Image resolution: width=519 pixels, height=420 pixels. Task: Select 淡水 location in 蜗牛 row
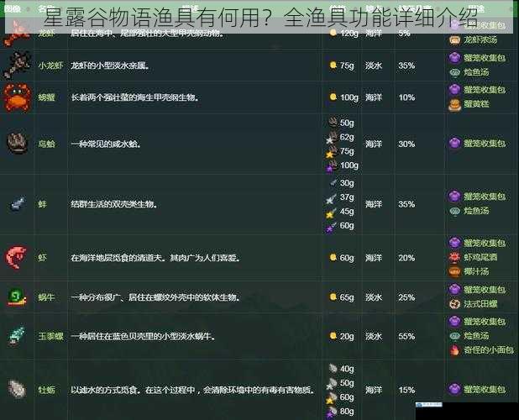pos(374,297)
